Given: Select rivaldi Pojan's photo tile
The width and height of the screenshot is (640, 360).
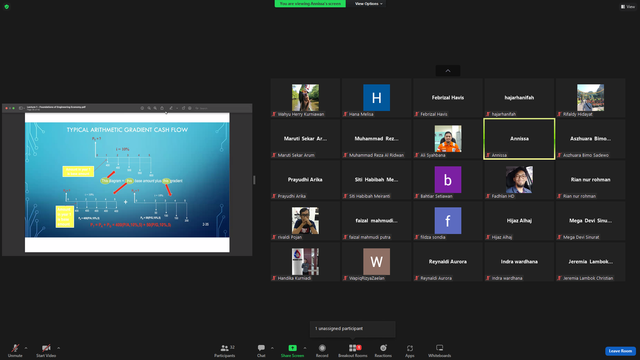Looking at the screenshot, I should (305, 221).
